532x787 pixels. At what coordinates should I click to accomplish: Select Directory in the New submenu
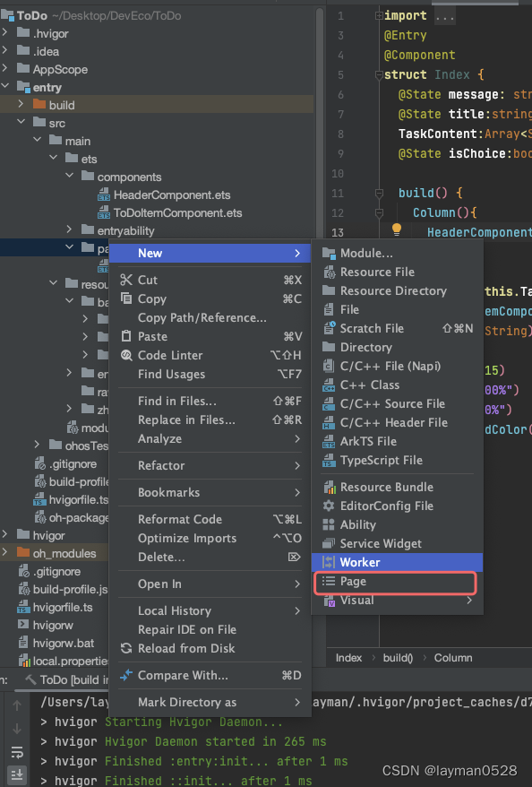397,347
